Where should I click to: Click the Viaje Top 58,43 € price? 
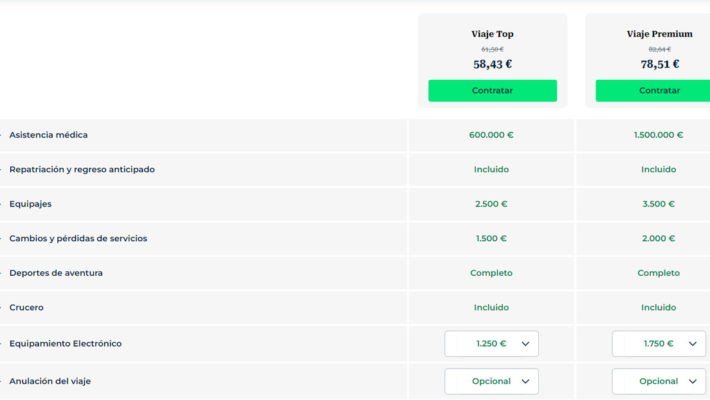pyautogui.click(x=492, y=64)
